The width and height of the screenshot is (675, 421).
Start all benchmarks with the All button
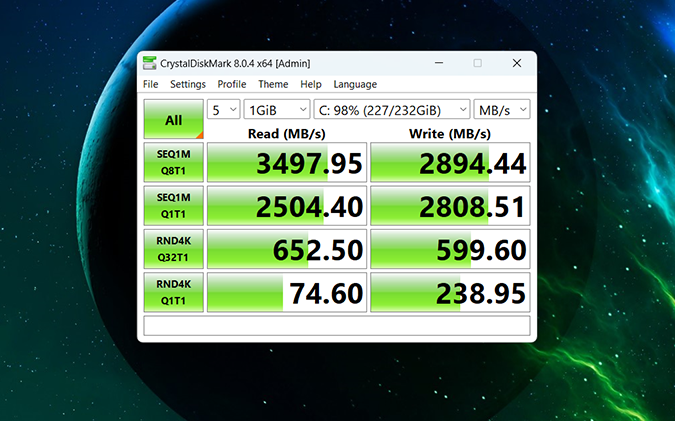[x=173, y=119]
